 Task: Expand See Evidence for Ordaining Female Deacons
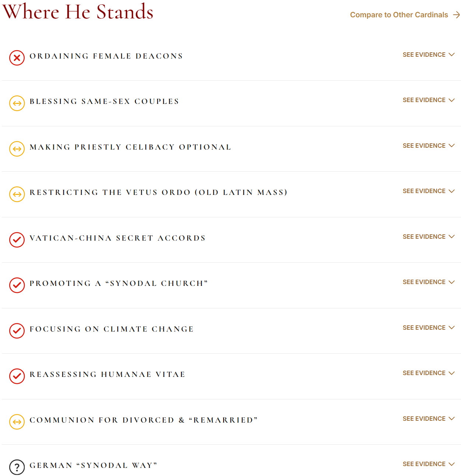(429, 55)
